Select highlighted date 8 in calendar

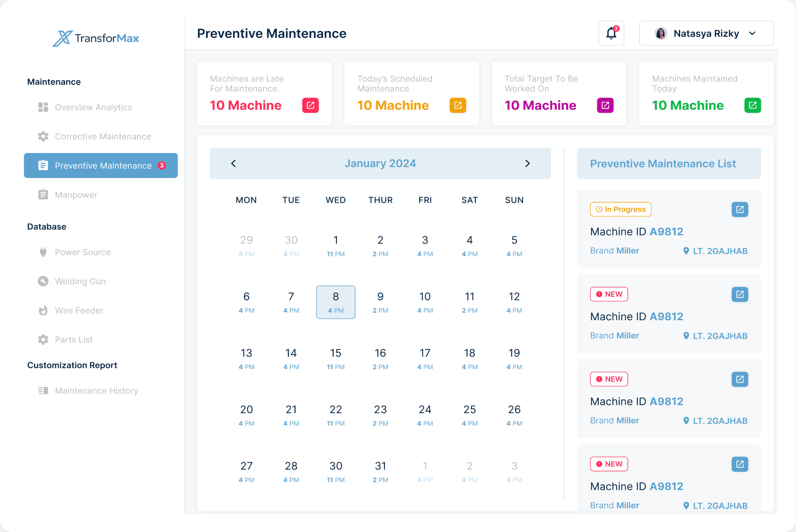(x=336, y=302)
